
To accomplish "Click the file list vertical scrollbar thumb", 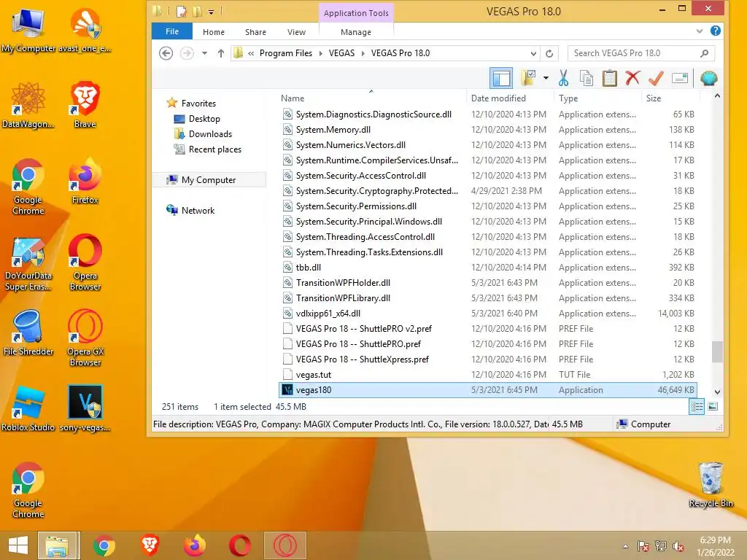I will pos(717,352).
